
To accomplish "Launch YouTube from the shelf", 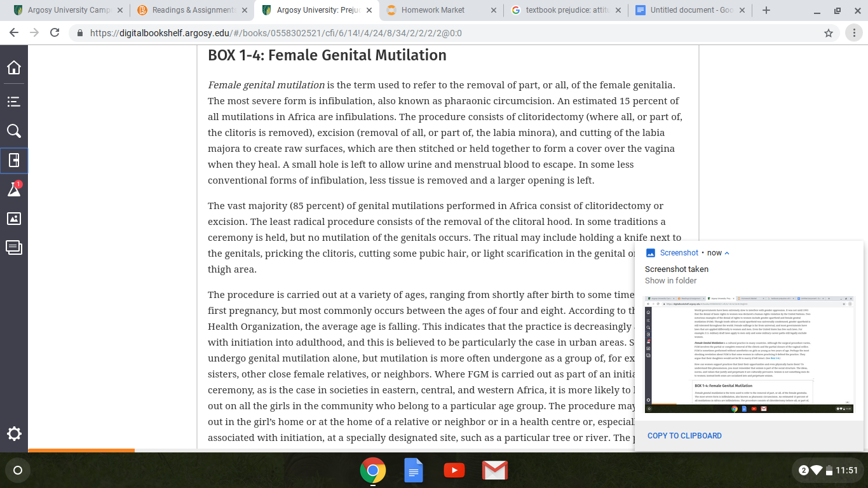I will [x=454, y=471].
